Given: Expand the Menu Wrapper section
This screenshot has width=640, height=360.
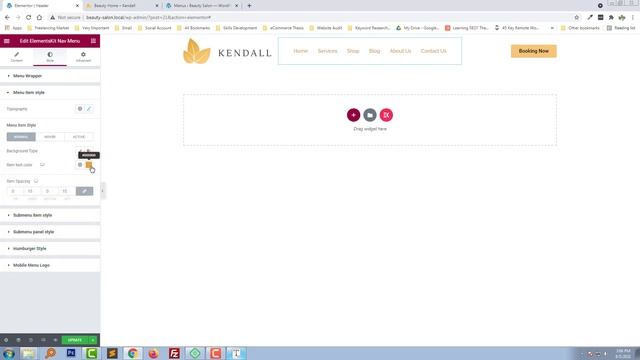Looking at the screenshot, I should click(x=50, y=76).
